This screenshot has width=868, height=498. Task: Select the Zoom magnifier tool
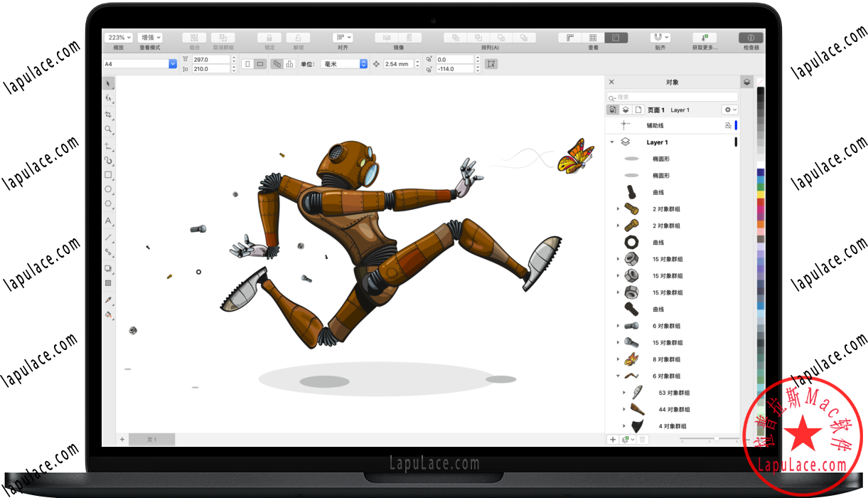tap(108, 129)
